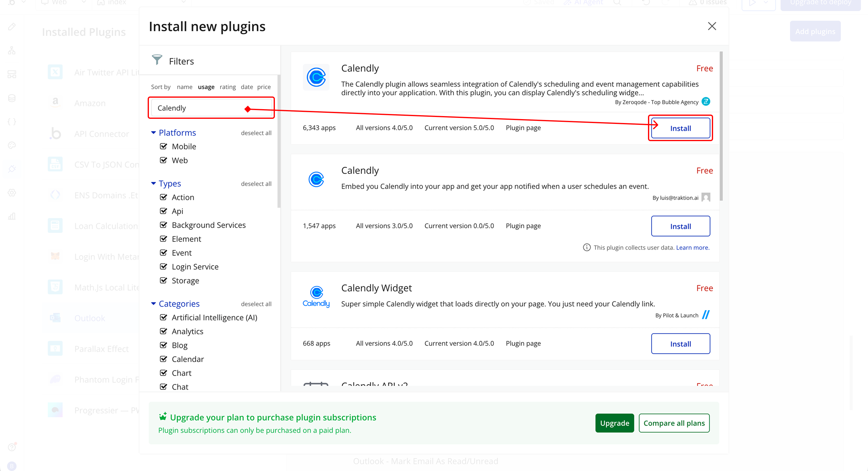This screenshot has height=471, width=868.
Task: Open the Learn more link
Action: point(693,248)
